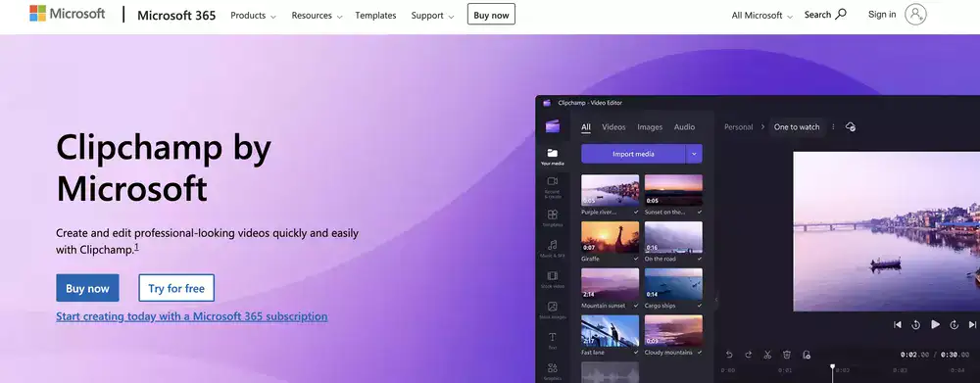Toggle checkmark next to Fast lane
This screenshot has width=980, height=383.
[636, 353]
